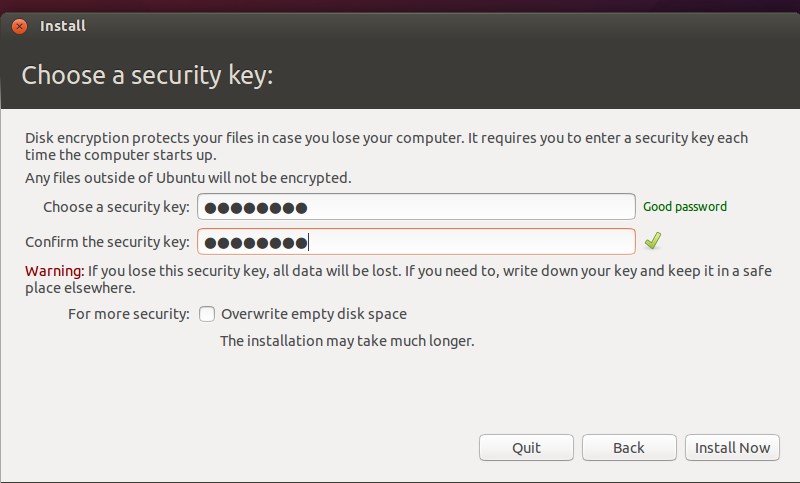Go to previous step with Back
This screenshot has width=800, height=483.
pos(629,447)
